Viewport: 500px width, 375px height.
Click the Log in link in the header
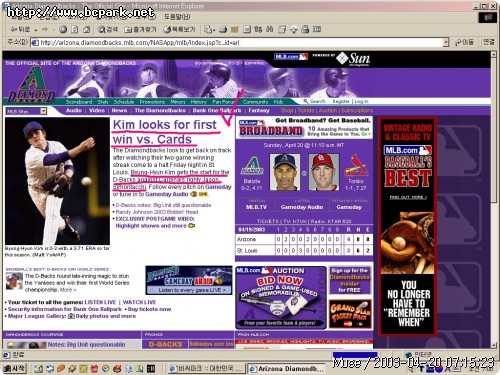click(361, 101)
